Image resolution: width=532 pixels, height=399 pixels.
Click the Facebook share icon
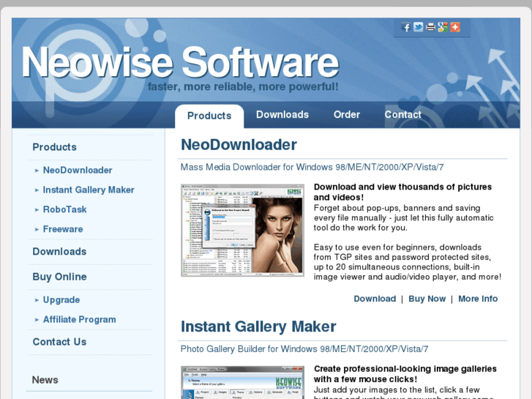tap(406, 27)
